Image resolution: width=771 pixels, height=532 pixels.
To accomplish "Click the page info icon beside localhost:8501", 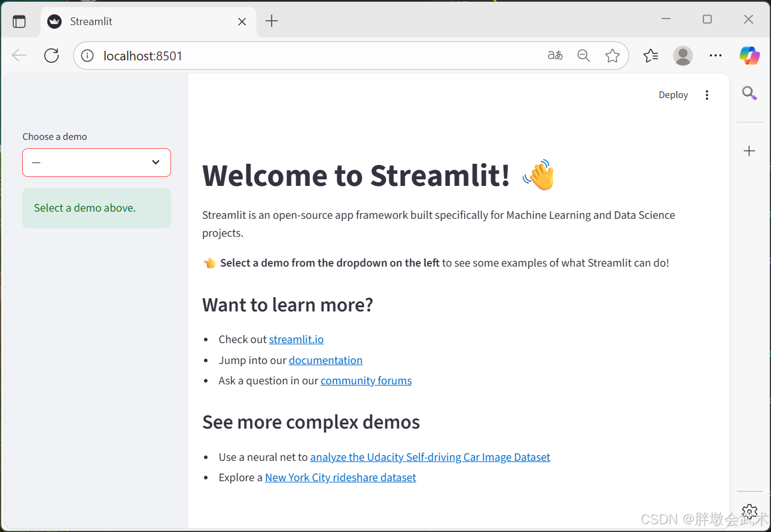I will tap(87, 55).
